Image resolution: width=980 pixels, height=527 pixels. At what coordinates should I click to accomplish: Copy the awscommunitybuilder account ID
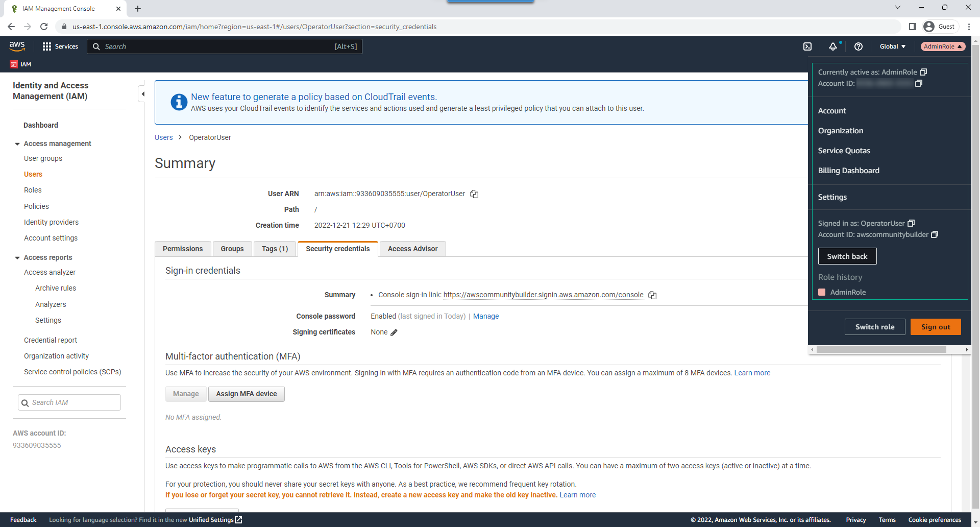point(935,234)
